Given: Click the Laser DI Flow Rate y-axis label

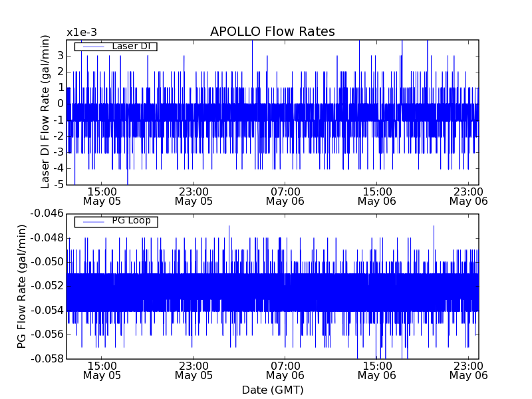Looking at the screenshot, I should [46, 112].
